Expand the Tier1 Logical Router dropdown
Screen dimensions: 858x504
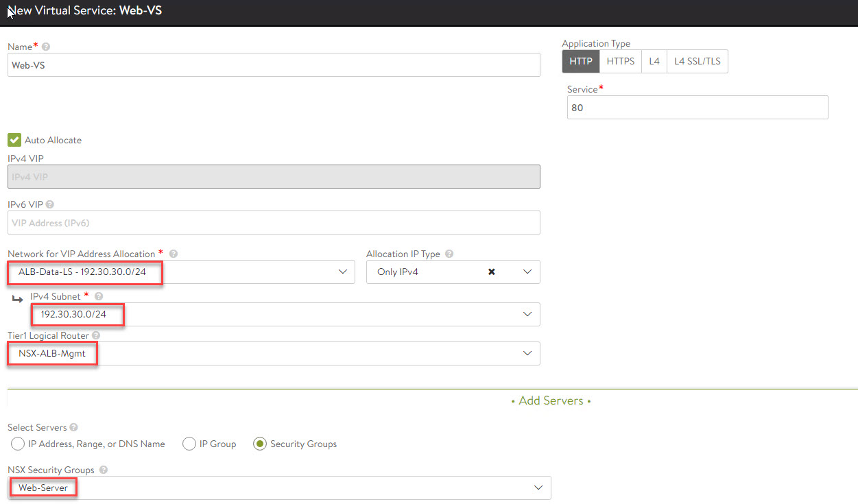(527, 353)
